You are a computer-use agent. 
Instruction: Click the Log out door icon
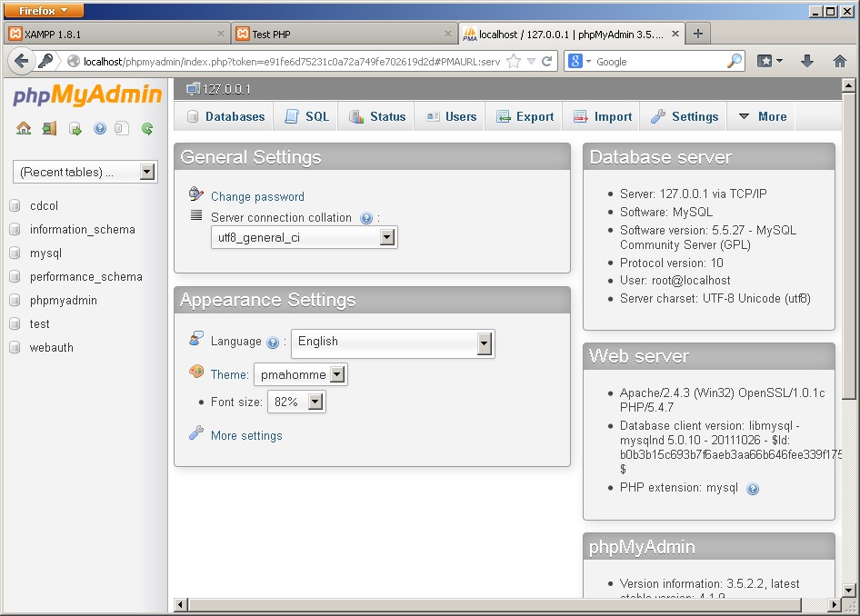pos(49,129)
